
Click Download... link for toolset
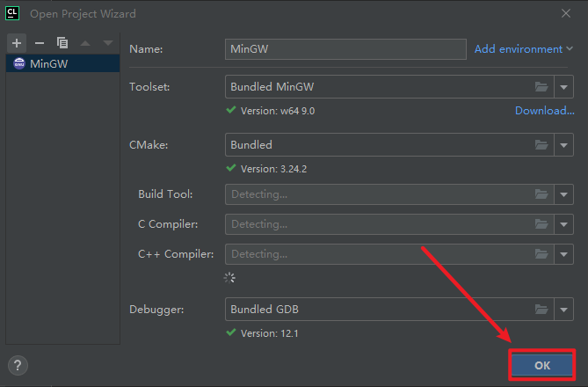(545, 110)
